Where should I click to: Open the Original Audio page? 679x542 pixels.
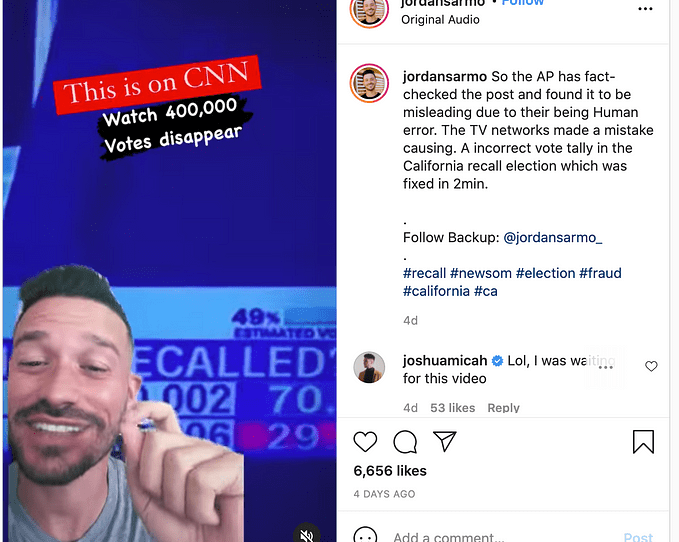440,20
